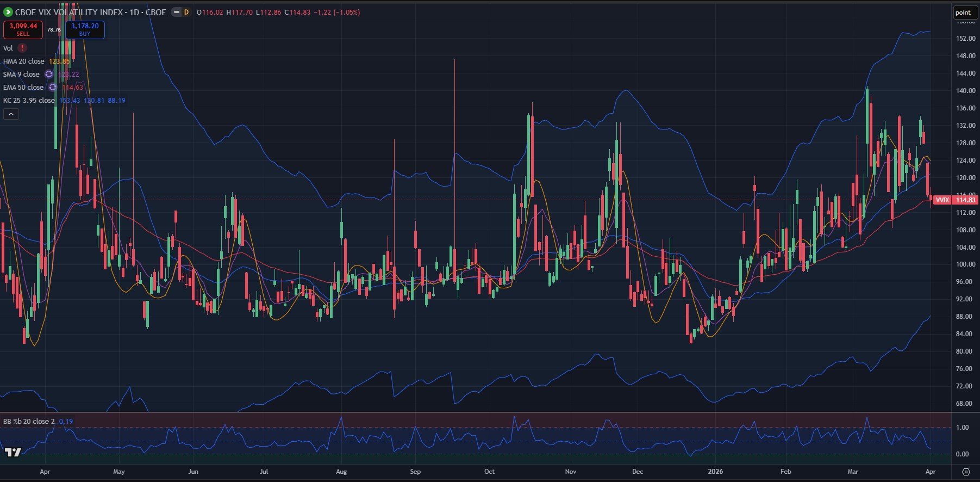Click the KC lower band value 88.19
Screen dimensions: 980x482
pos(117,100)
